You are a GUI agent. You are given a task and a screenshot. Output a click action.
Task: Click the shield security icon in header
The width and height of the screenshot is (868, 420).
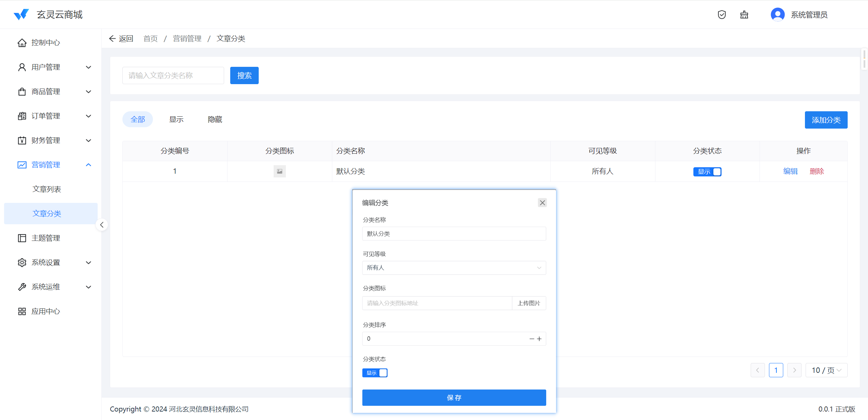(x=722, y=15)
